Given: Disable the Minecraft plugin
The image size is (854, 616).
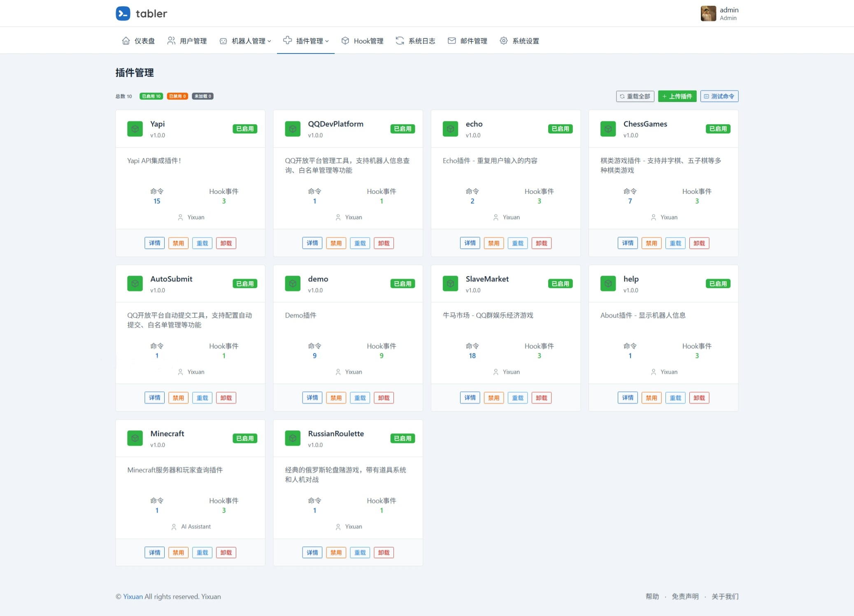Looking at the screenshot, I should coord(178,553).
